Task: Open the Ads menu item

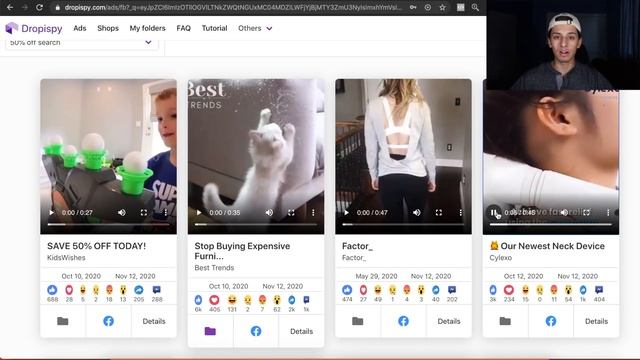Action: tap(80, 28)
